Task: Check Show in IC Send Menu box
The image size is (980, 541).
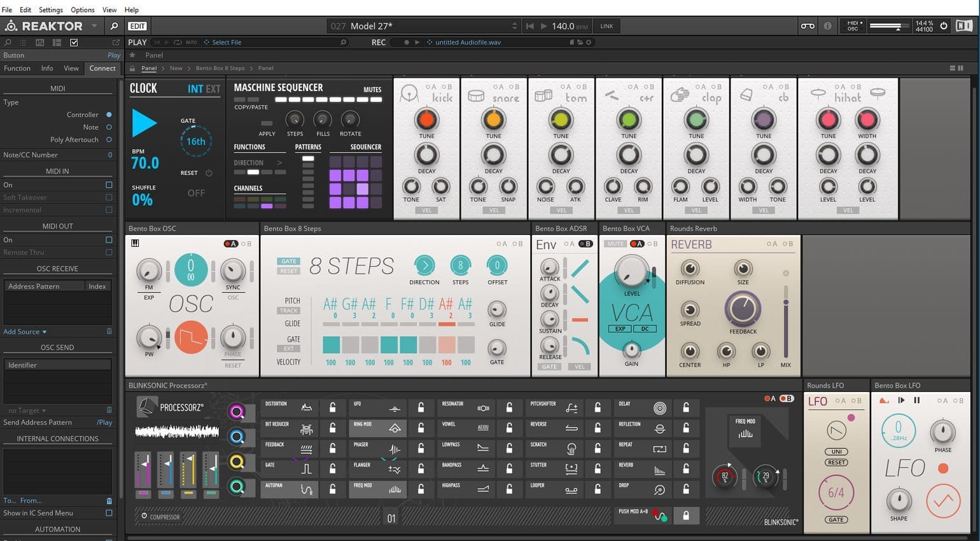Action: (x=109, y=513)
